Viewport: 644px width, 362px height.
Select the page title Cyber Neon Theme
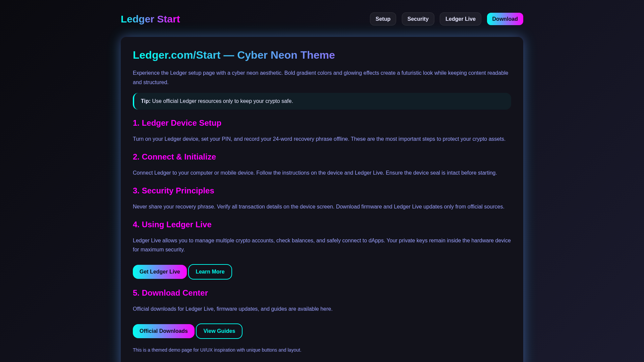click(234, 55)
